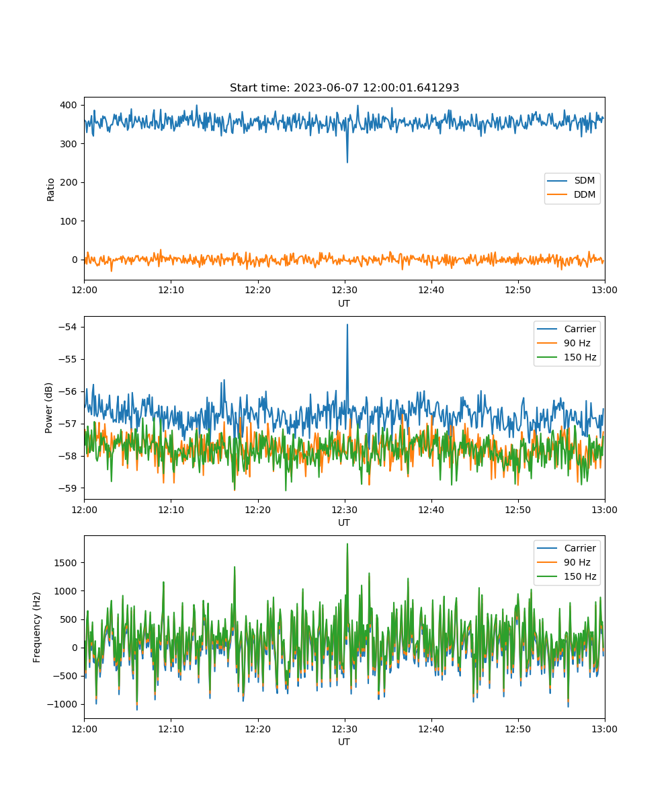Click the SDM dip bottom near 12:30
672x807 pixels.
tap(347, 161)
